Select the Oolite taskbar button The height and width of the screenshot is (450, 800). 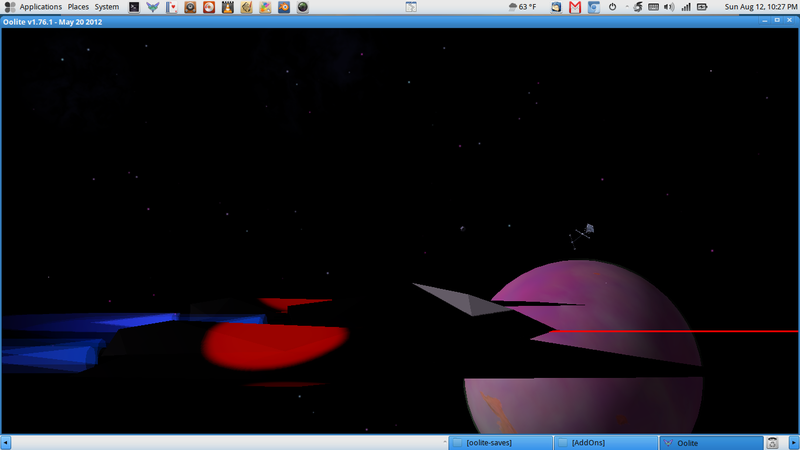(709, 442)
